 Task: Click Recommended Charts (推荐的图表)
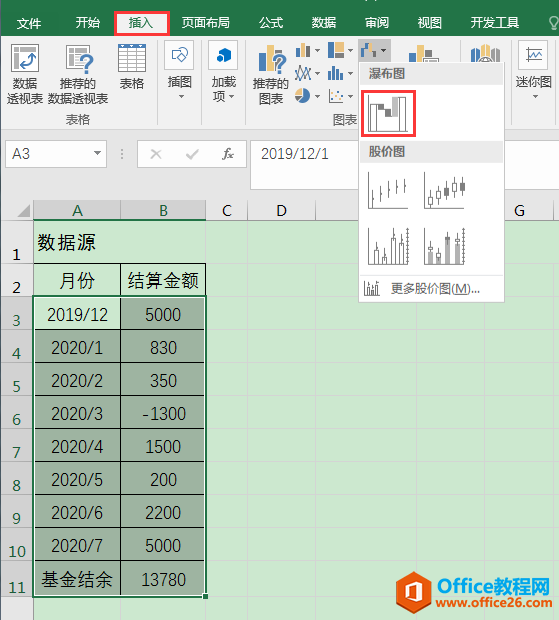point(270,74)
